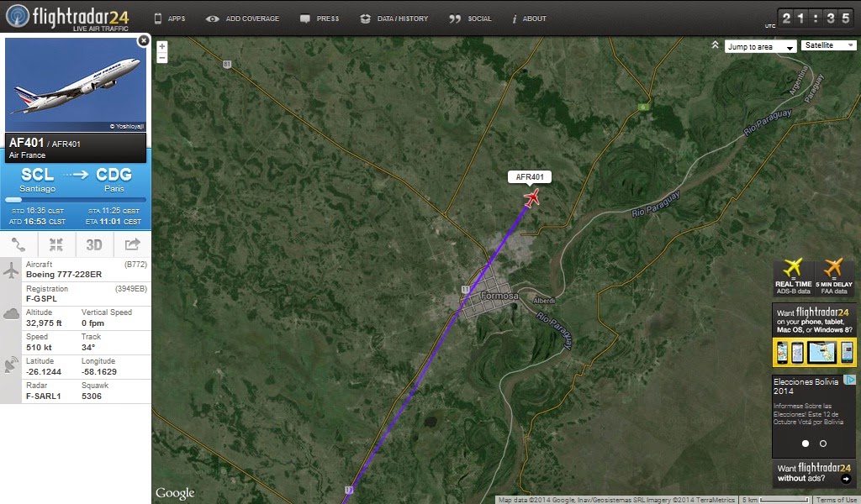View the Air France aircraft photo
The height and width of the screenshot is (504, 861).
[x=76, y=85]
